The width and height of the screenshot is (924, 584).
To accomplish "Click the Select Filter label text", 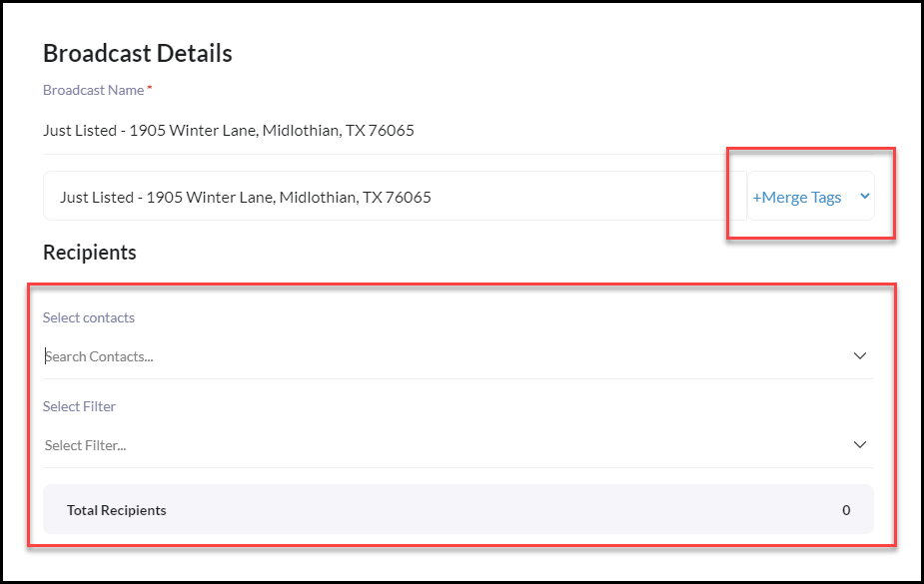I will coord(79,406).
